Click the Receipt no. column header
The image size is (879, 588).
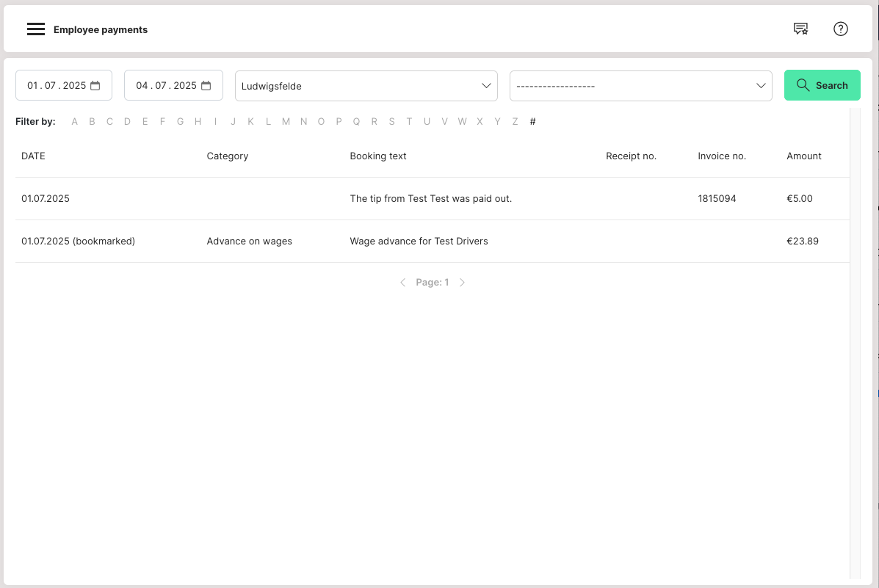[x=631, y=156]
